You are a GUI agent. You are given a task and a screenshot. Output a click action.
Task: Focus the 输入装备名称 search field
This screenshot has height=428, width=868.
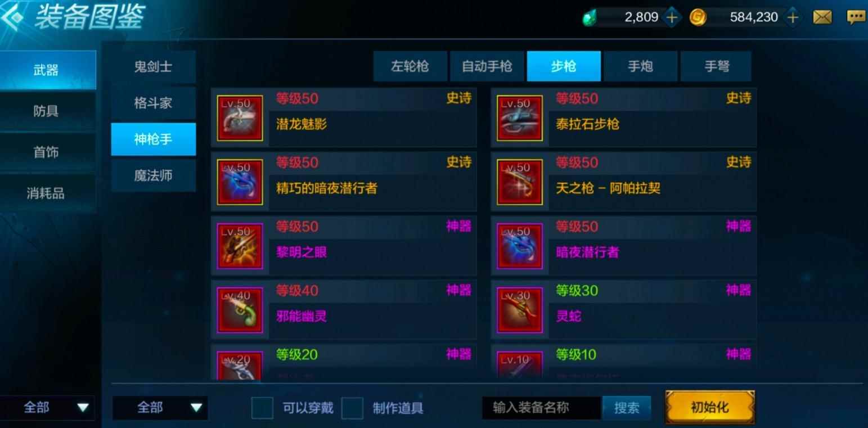pyautogui.click(x=541, y=408)
